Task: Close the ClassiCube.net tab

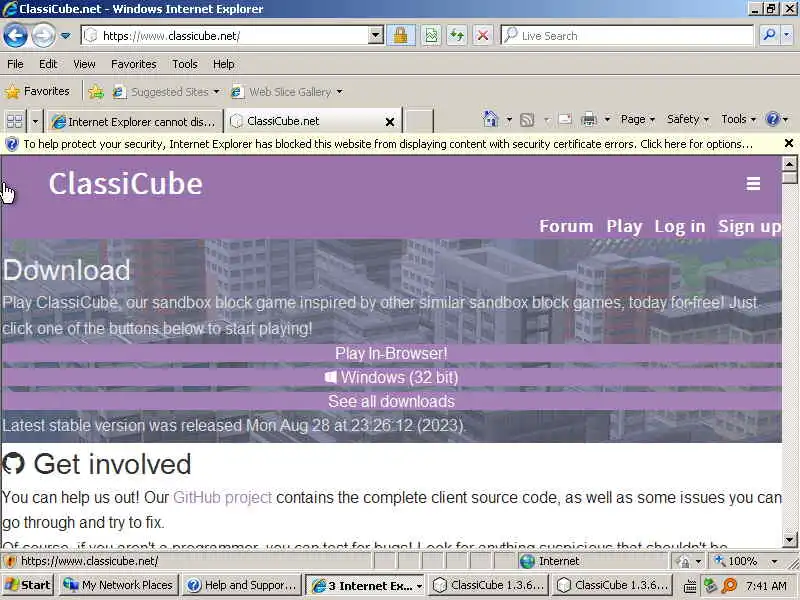Action: [x=390, y=122]
